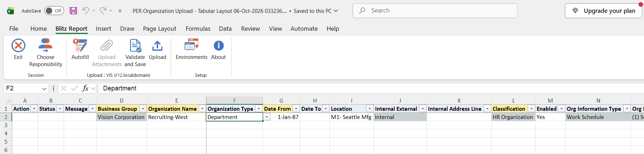This screenshot has width=644, height=154.
Task: Select cell M1- Seattle Mfg
Action: pos(351,117)
